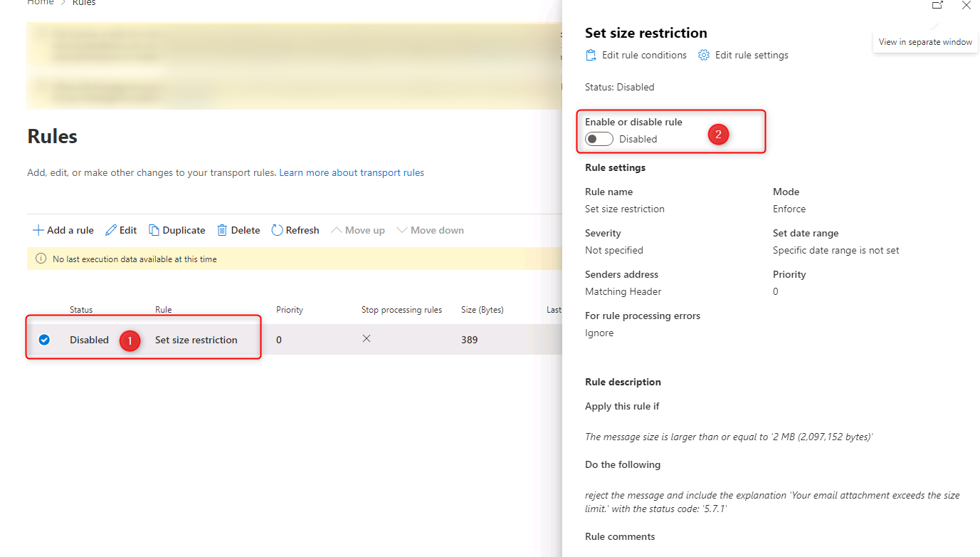Click the Status column header
980x557 pixels.
81,310
